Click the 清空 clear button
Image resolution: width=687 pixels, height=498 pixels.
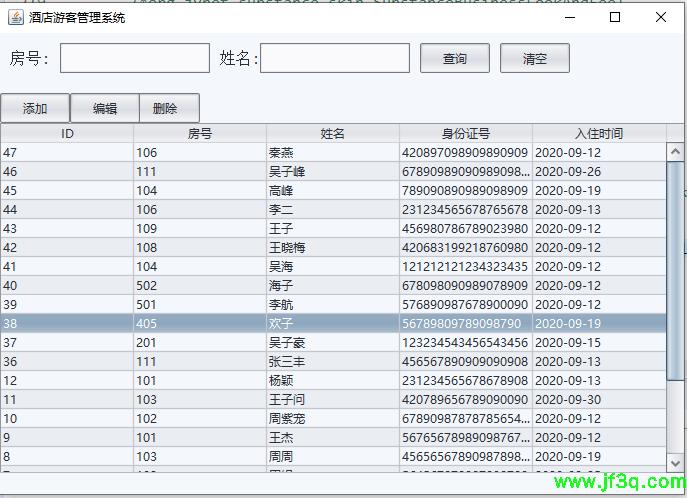[x=535, y=58]
